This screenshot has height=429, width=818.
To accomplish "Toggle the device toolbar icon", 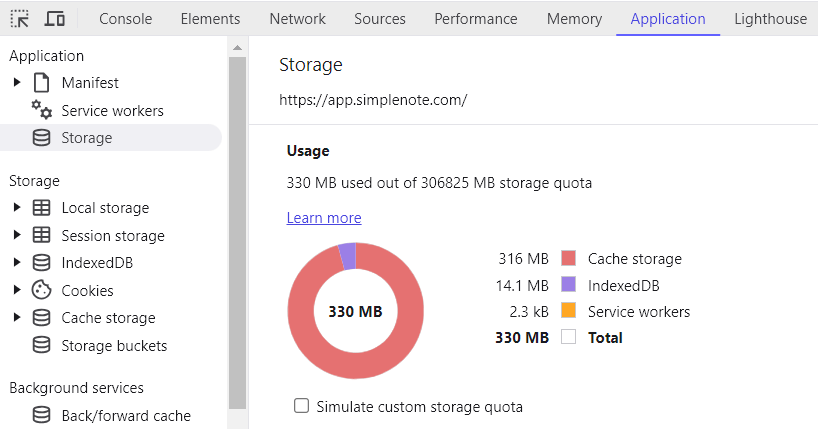I will (55, 19).
